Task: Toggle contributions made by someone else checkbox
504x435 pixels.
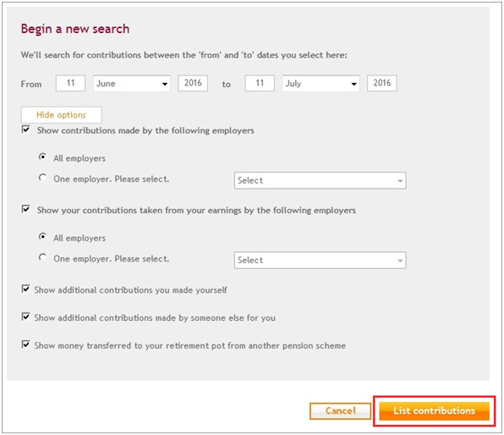Action: (25, 317)
